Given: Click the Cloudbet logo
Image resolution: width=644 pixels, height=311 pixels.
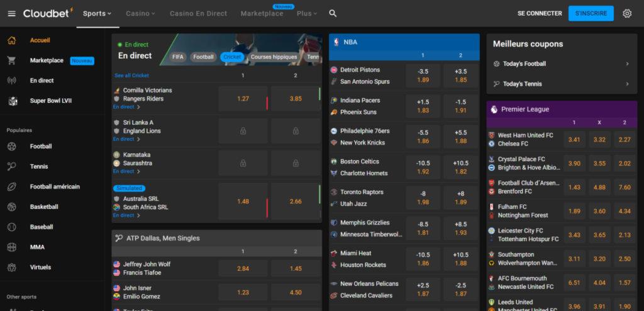Looking at the screenshot, I should 48,13.
